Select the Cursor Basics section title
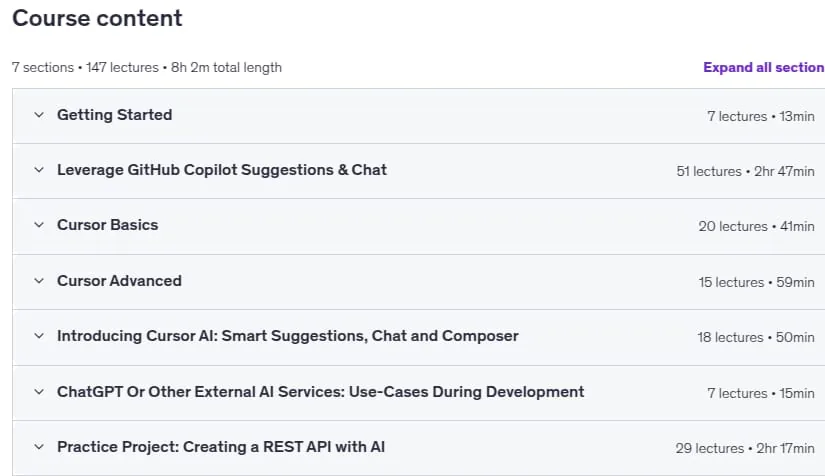Screen dimensions: 825x476 coord(107,225)
